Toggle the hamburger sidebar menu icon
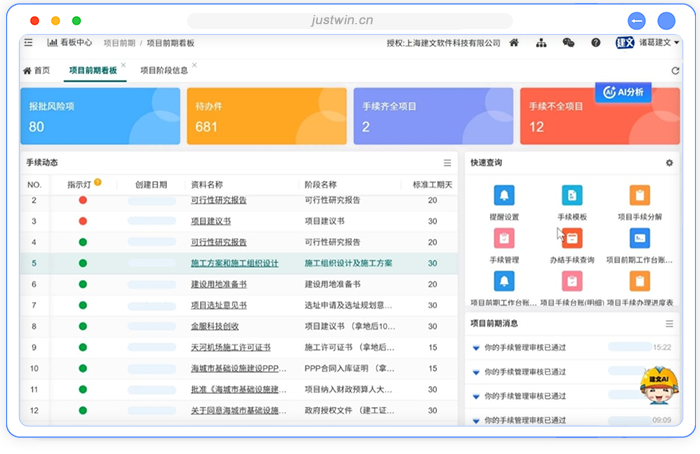This screenshot has width=700, height=454. (x=28, y=43)
